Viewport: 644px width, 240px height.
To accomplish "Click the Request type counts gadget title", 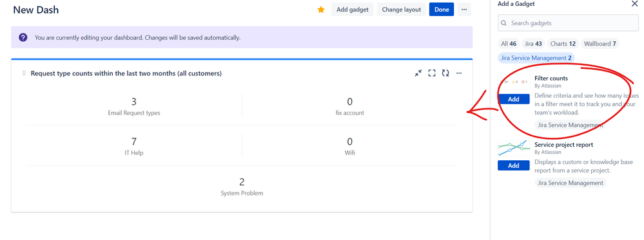I will 126,73.
